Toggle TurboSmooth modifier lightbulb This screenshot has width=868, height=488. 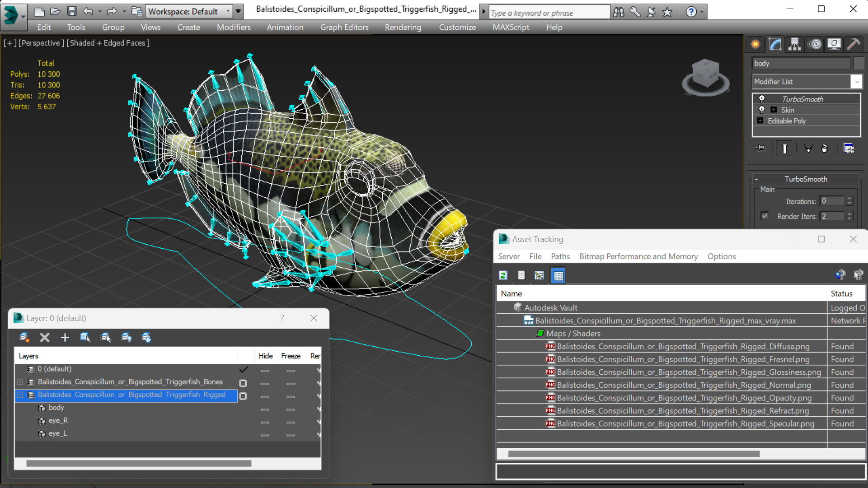[x=761, y=98]
